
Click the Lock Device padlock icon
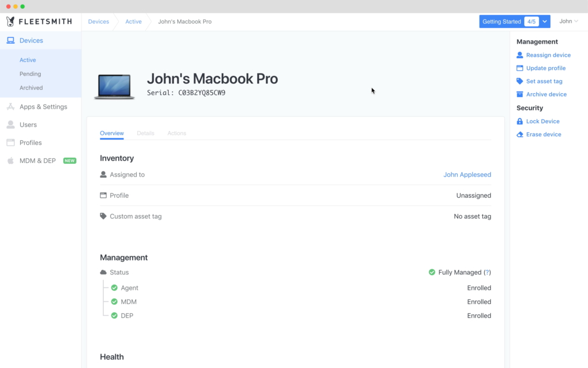[x=520, y=121]
